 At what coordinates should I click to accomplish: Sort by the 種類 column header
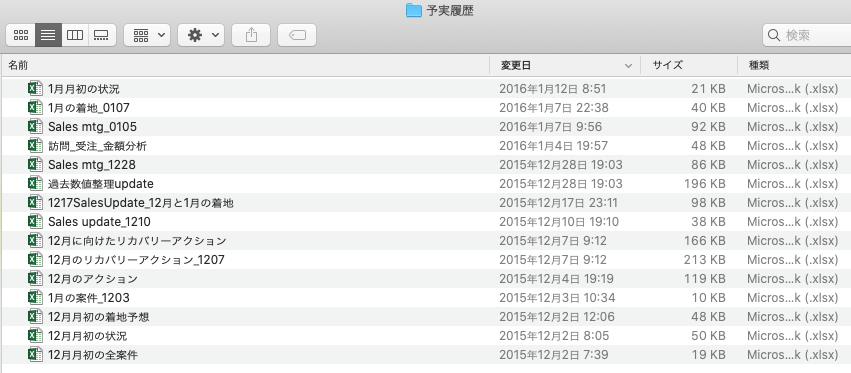pos(794,66)
